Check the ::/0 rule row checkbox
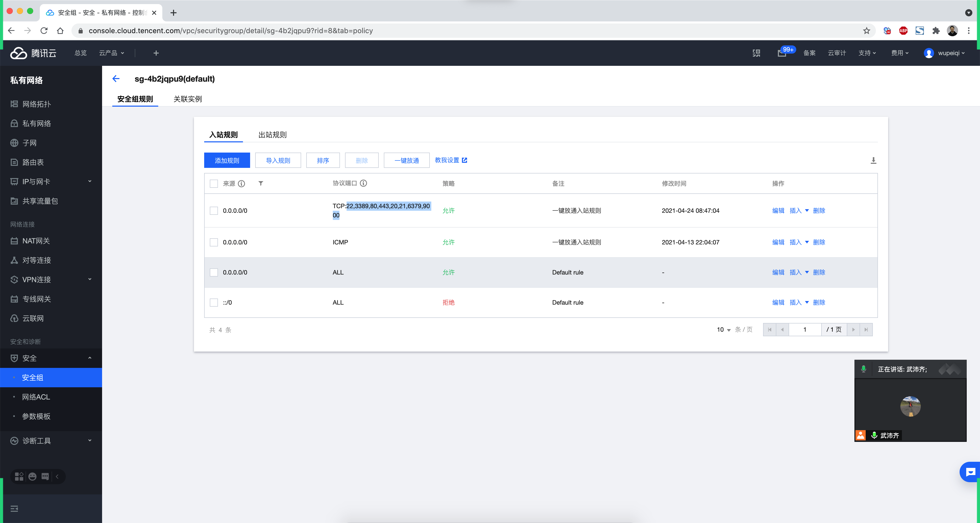 [214, 302]
